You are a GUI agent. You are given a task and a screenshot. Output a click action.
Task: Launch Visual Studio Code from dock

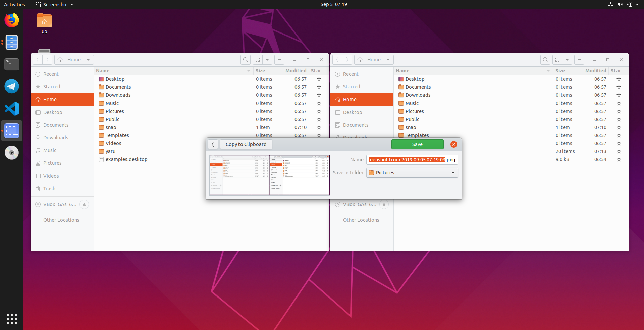point(12,109)
